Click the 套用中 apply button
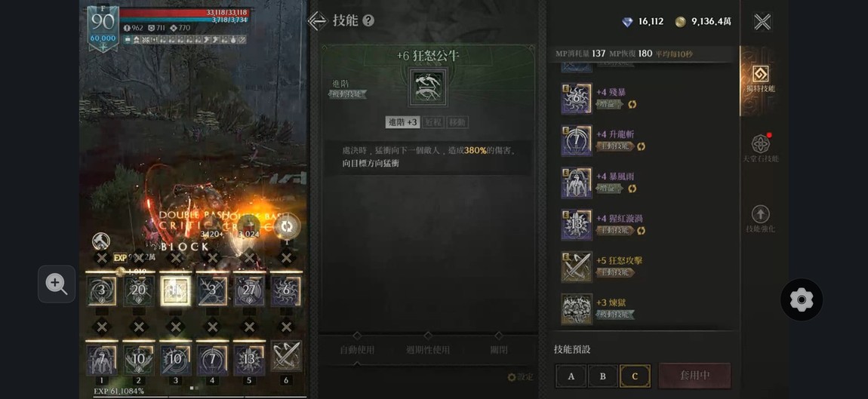868x399 pixels. pyautogui.click(x=694, y=376)
